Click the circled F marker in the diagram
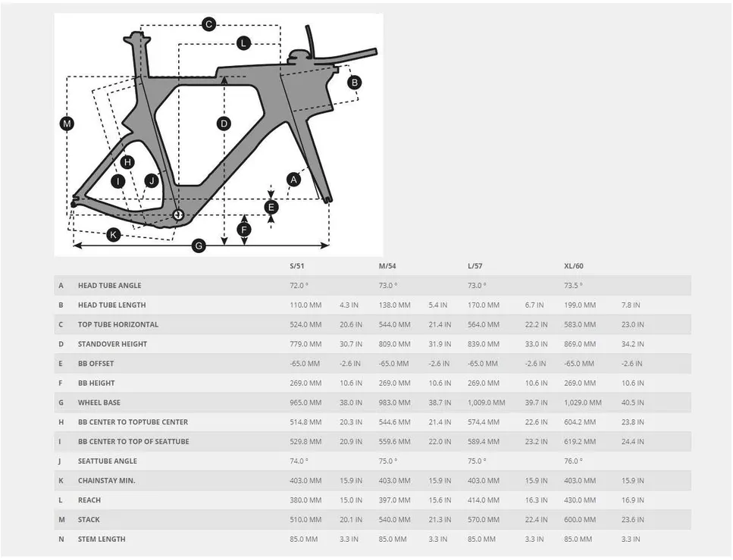The width and height of the screenshot is (733, 560). 244,229
